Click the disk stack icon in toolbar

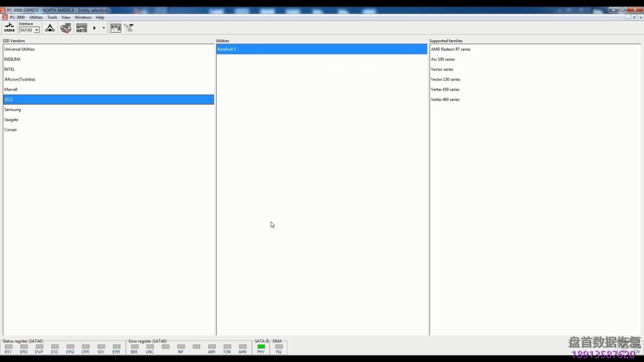pos(66,28)
